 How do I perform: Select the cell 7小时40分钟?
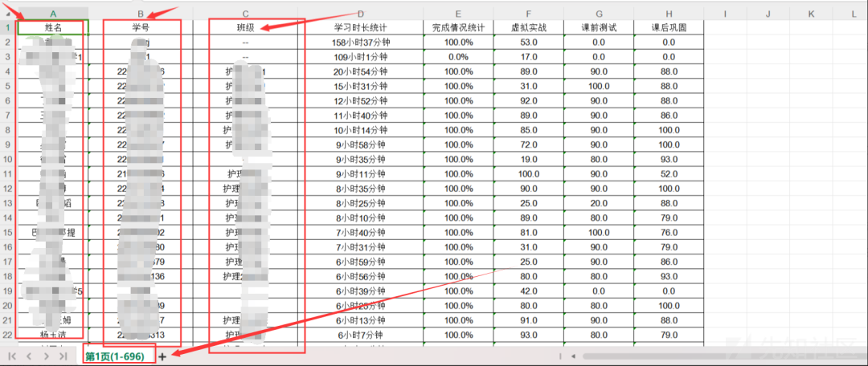[x=360, y=233]
